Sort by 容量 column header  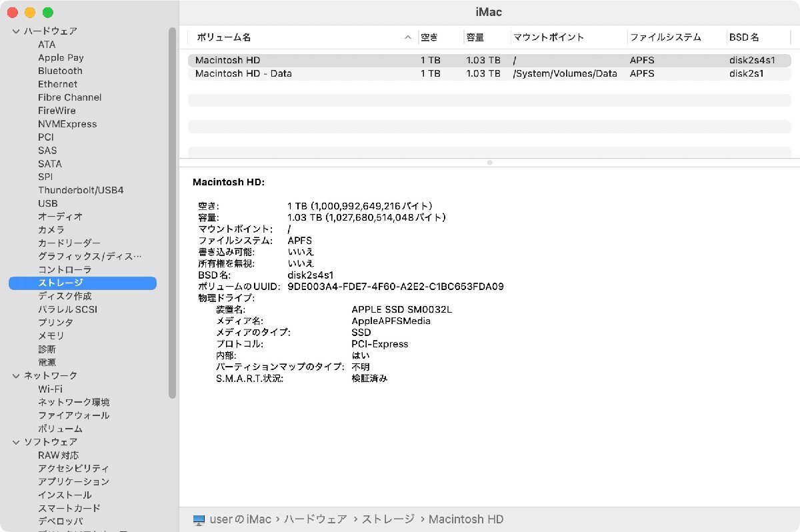475,37
